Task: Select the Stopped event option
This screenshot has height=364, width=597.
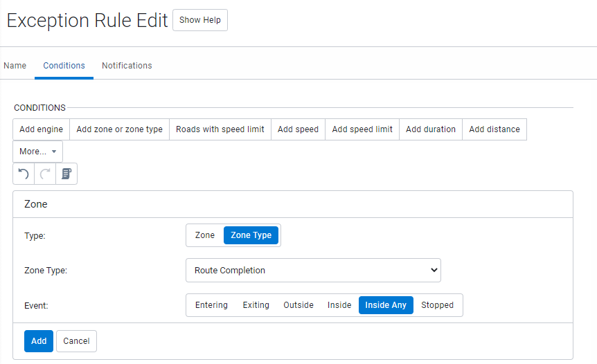Action: click(x=437, y=305)
